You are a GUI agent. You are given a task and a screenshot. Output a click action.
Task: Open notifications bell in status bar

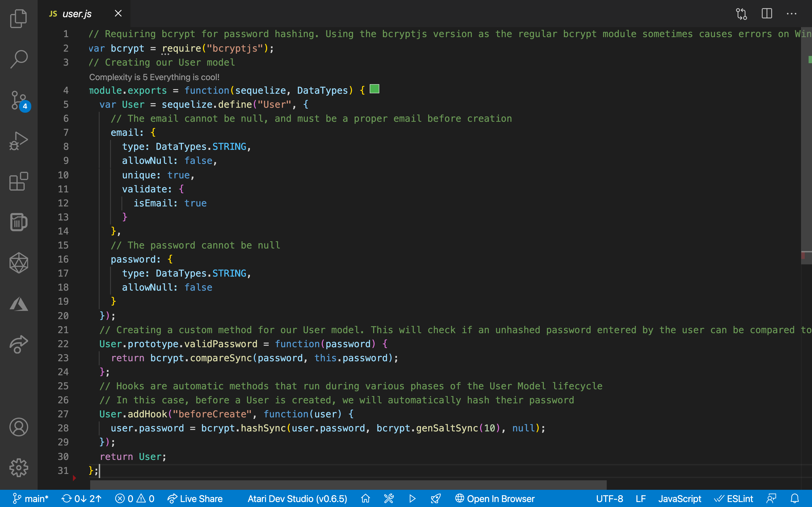pyautogui.click(x=795, y=499)
